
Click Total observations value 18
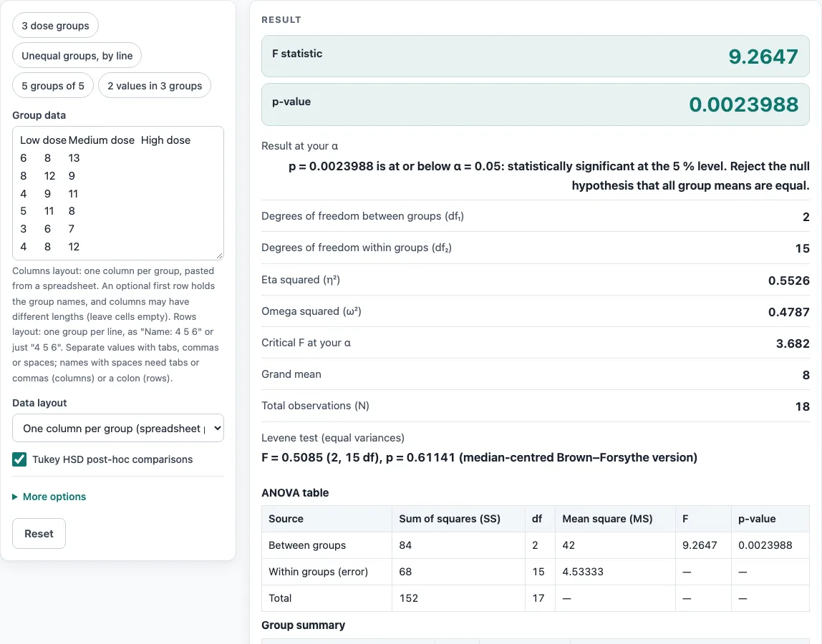click(x=802, y=406)
